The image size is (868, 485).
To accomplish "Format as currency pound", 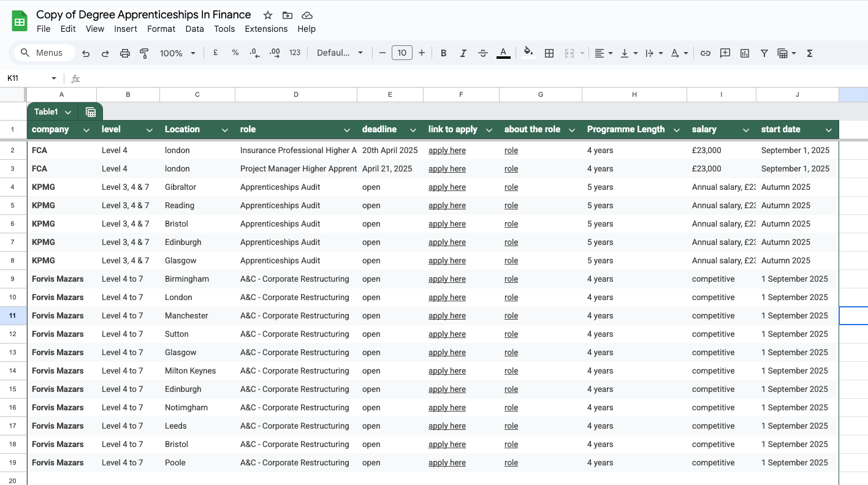I will point(216,53).
